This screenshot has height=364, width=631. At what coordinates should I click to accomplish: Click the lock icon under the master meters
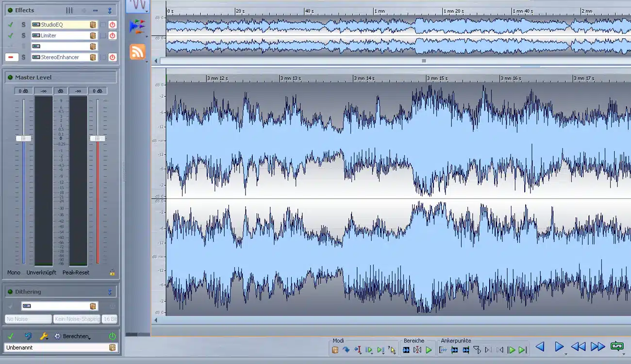[112, 273]
